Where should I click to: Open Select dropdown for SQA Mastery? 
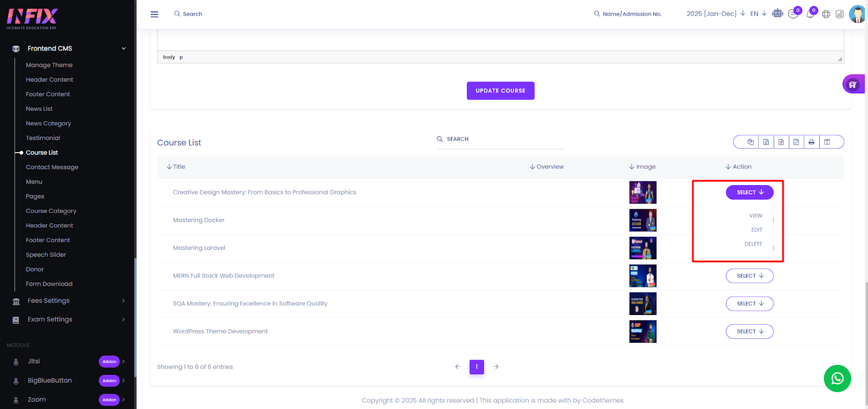coord(750,304)
